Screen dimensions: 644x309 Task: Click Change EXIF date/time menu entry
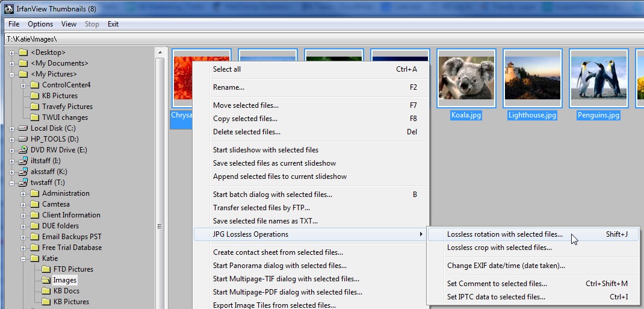pyautogui.click(x=506, y=266)
